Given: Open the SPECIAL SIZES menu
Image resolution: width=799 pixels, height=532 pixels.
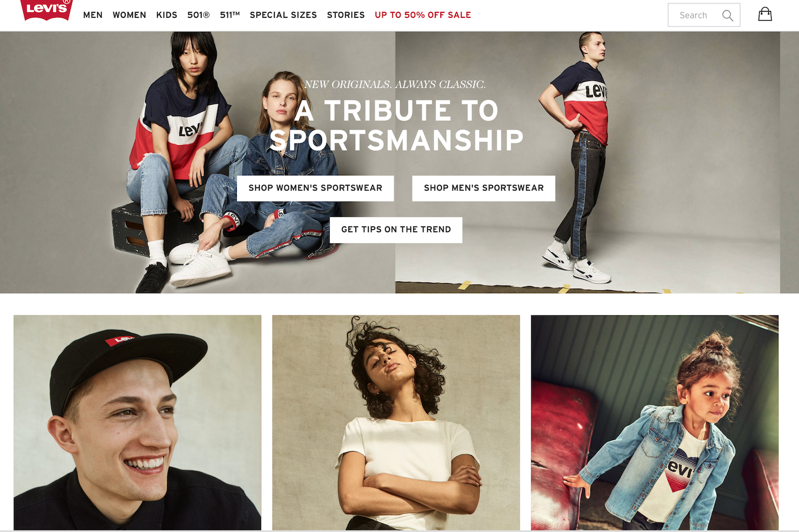Looking at the screenshot, I should 283,15.
